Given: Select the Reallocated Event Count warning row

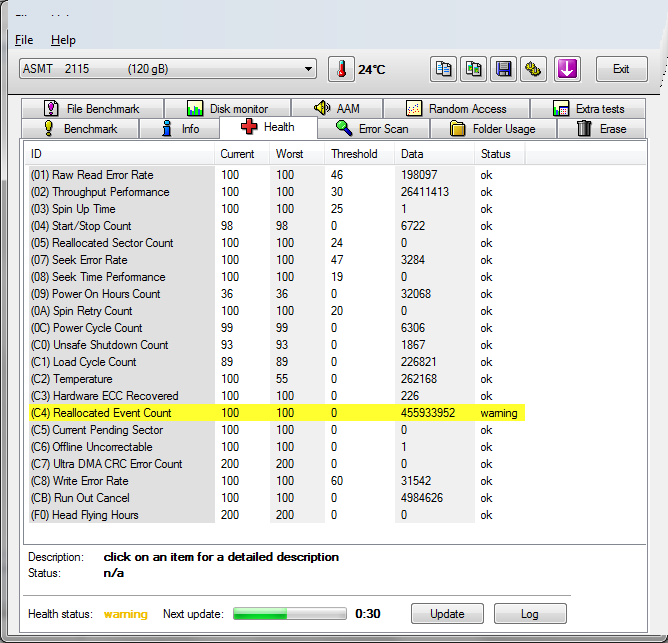Looking at the screenshot, I should pyautogui.click(x=275, y=413).
